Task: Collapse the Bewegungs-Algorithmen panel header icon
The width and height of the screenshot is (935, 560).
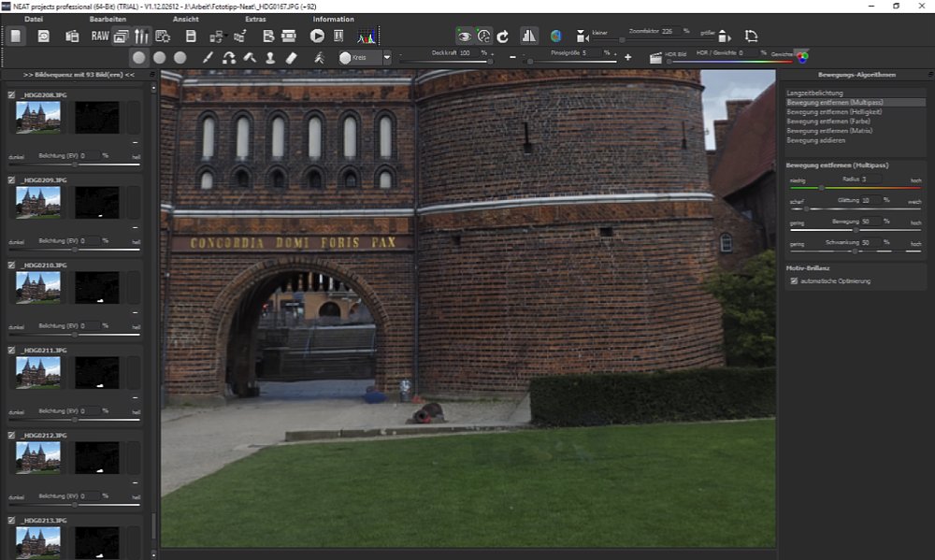Action: [x=929, y=75]
